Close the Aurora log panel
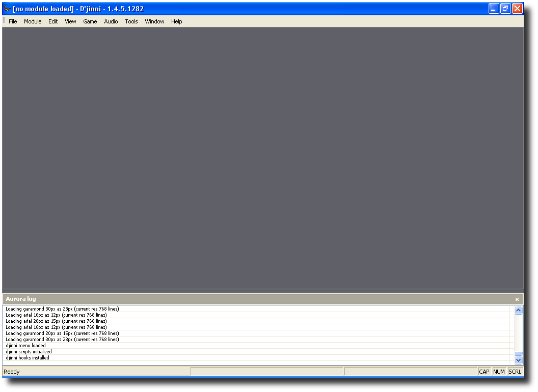 (517, 299)
